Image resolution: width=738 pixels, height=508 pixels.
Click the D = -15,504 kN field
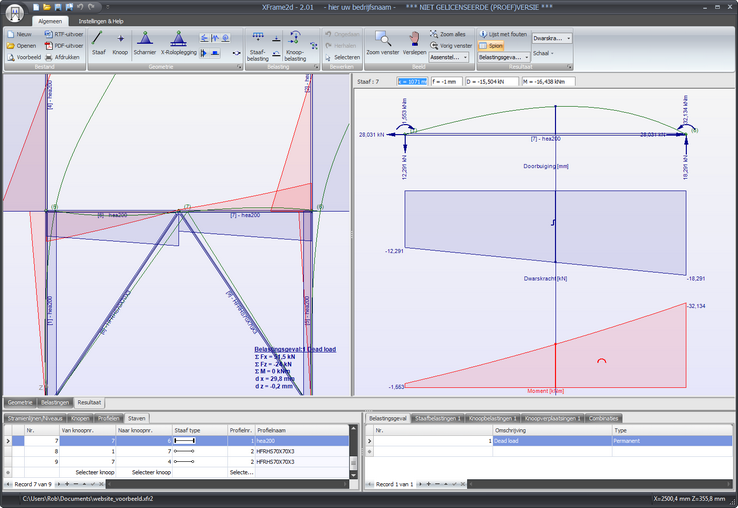[x=492, y=81]
